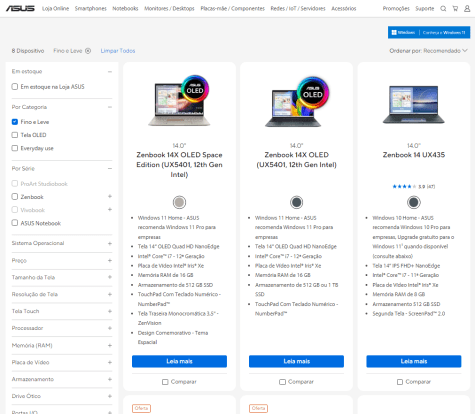
Task: Open the Smartphones menu
Action: coord(91,9)
